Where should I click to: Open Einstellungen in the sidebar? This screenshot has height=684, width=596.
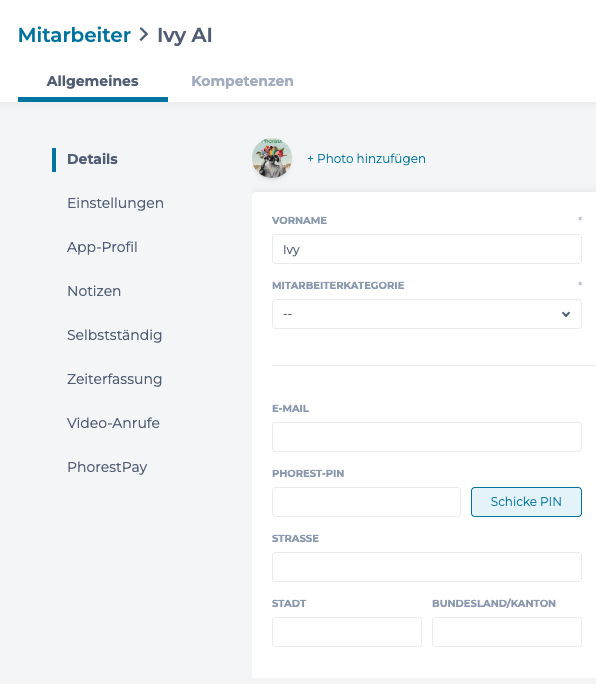(x=115, y=203)
